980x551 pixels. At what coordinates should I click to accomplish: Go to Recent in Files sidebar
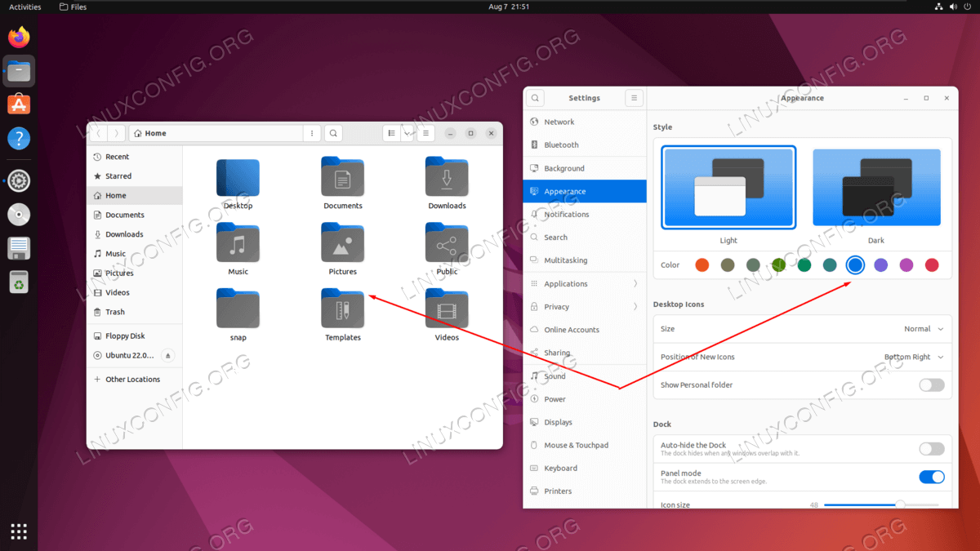(x=134, y=157)
